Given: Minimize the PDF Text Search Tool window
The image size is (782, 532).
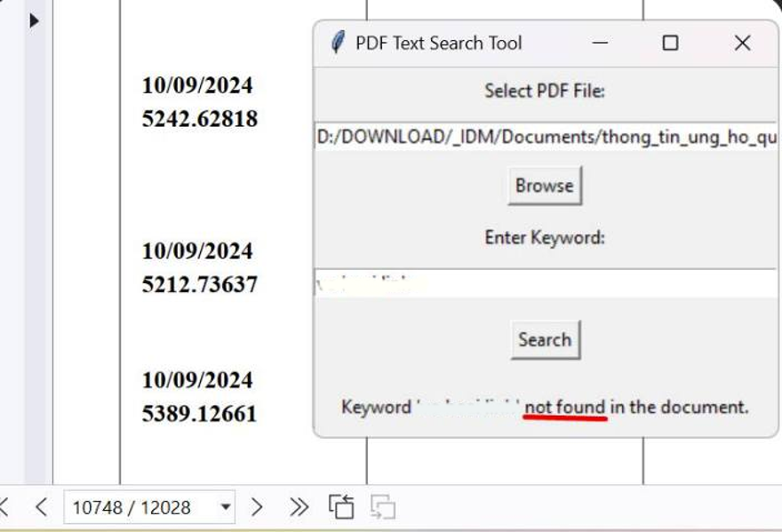Looking at the screenshot, I should click(600, 43).
